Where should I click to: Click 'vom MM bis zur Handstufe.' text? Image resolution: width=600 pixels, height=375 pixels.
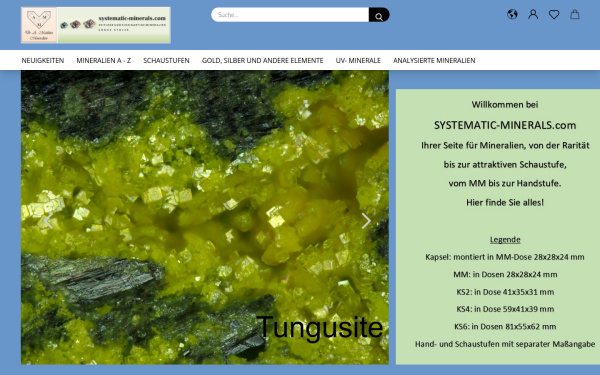pyautogui.click(x=505, y=183)
